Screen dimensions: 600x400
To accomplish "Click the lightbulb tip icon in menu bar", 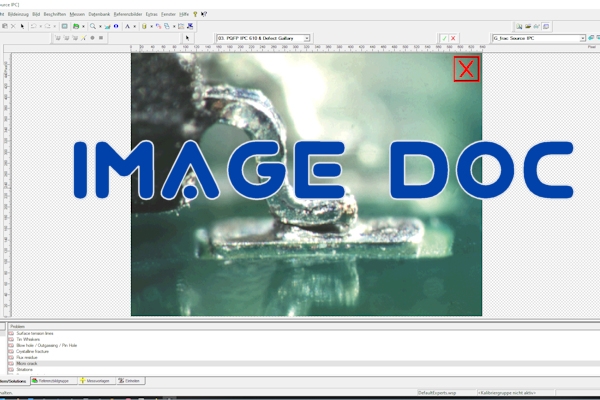I will [195, 14].
